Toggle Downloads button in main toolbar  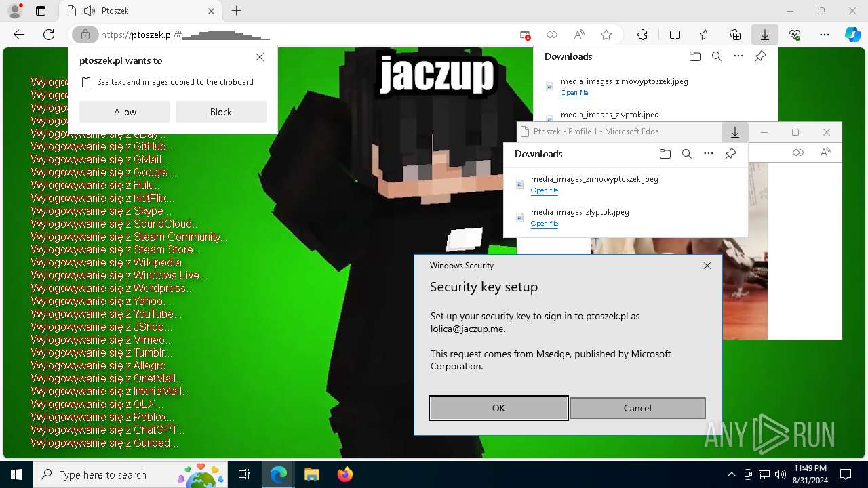tap(765, 35)
